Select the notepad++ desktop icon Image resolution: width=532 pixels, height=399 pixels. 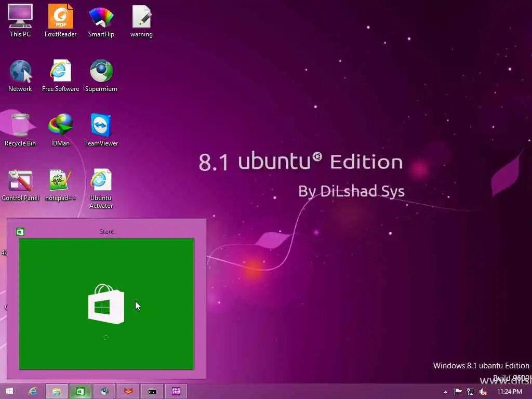[60, 185]
